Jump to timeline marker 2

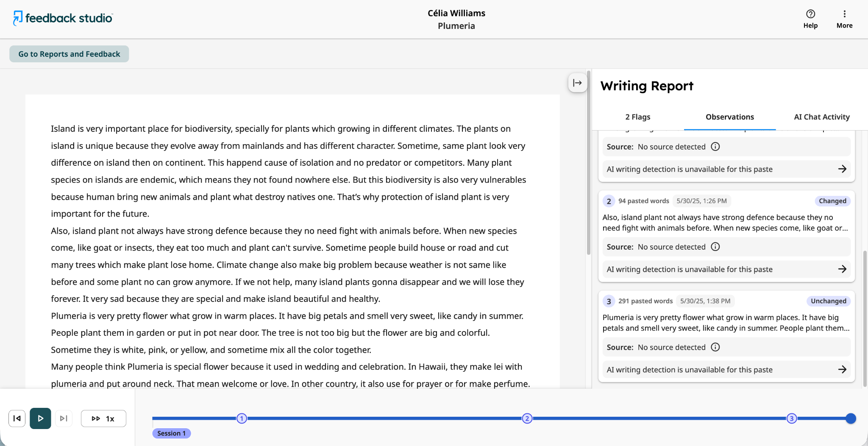(x=527, y=418)
